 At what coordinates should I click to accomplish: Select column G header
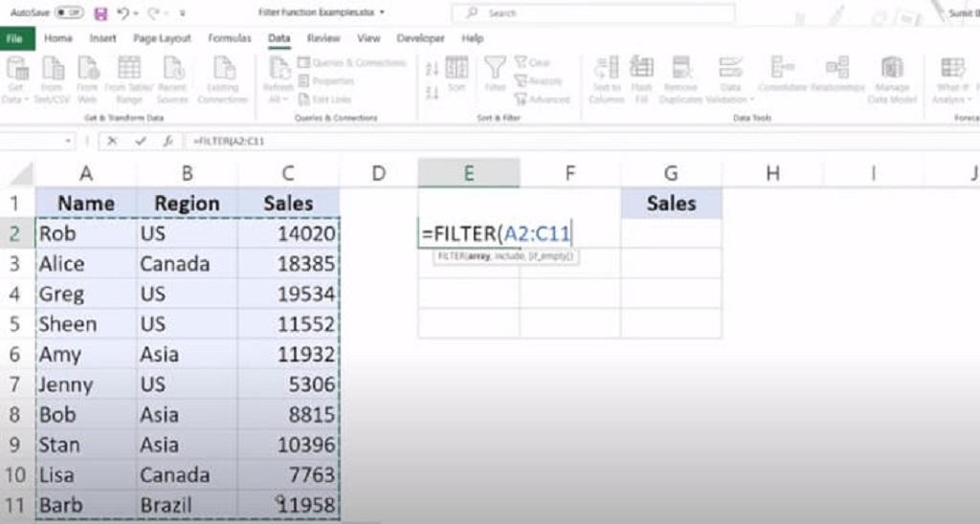point(671,173)
